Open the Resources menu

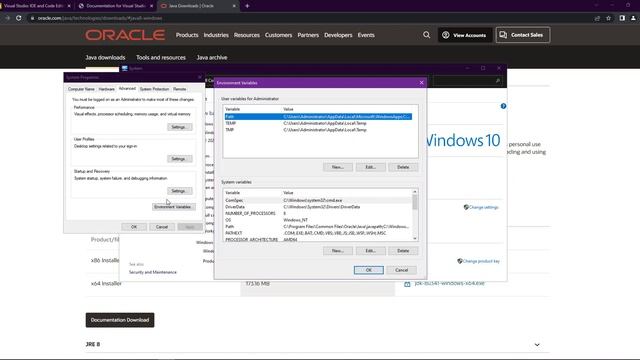tap(247, 35)
